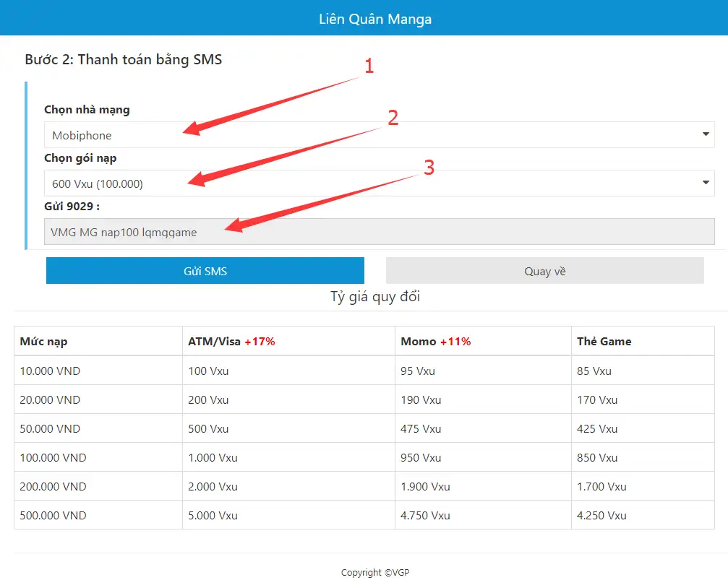Click the 4.750 Vxu cell
Screen dimensions: 728x588
484,514
